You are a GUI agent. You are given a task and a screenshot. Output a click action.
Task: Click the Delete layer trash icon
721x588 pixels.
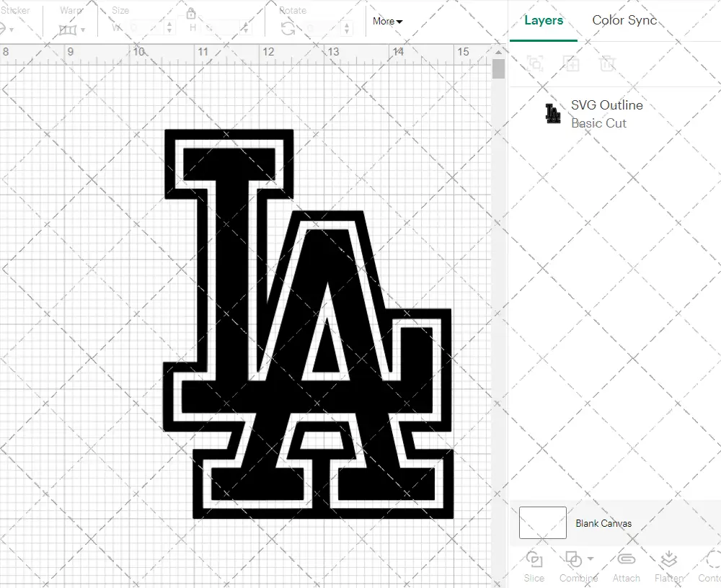coord(608,63)
